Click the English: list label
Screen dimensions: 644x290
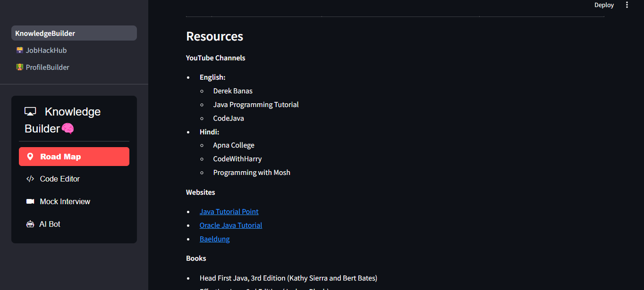tap(212, 77)
